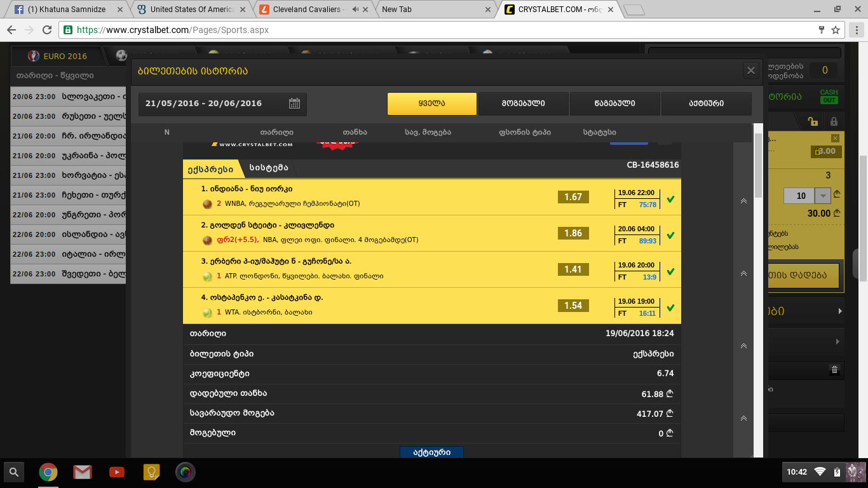This screenshot has width=868, height=488.
Task: Select the აქტიური filter tab at top
Action: [x=706, y=104]
